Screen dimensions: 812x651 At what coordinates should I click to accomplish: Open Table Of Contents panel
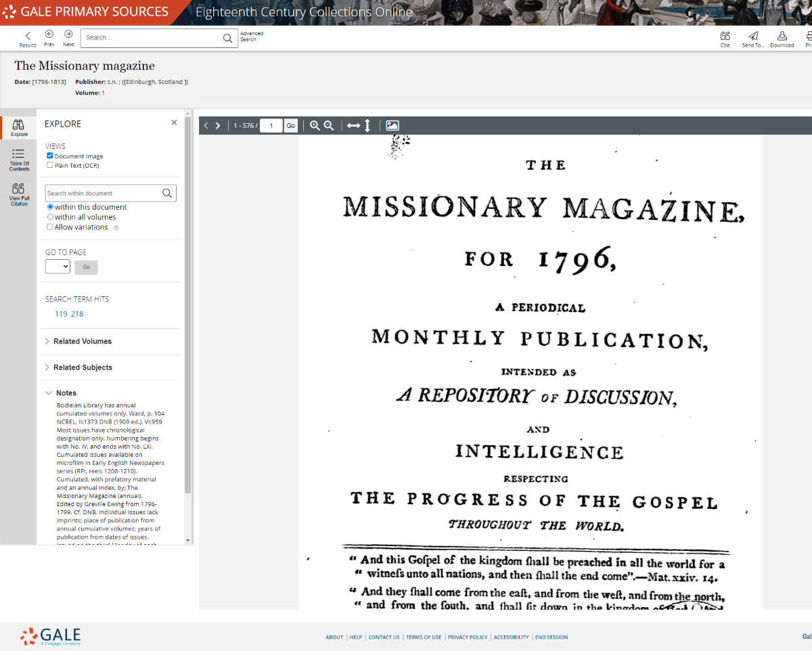[x=19, y=160]
